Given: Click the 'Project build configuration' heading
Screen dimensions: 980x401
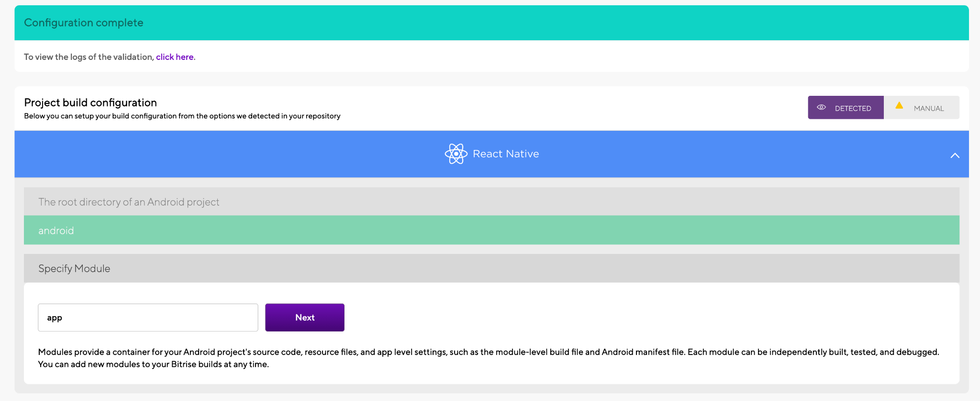Looking at the screenshot, I should pyautogui.click(x=90, y=103).
